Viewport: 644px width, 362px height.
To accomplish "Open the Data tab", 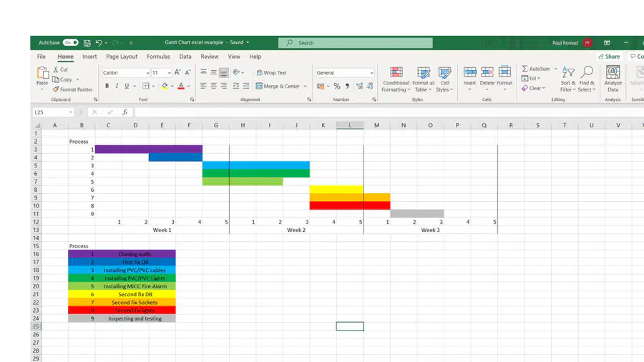I will 185,57.
